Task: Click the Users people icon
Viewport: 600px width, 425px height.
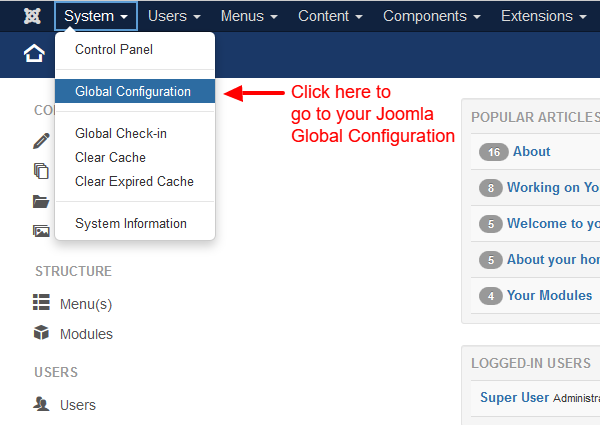Action: tap(41, 404)
